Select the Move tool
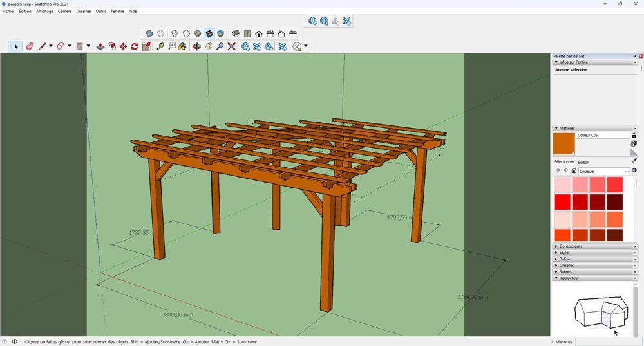This screenshot has height=346, width=644. pyautogui.click(x=123, y=46)
